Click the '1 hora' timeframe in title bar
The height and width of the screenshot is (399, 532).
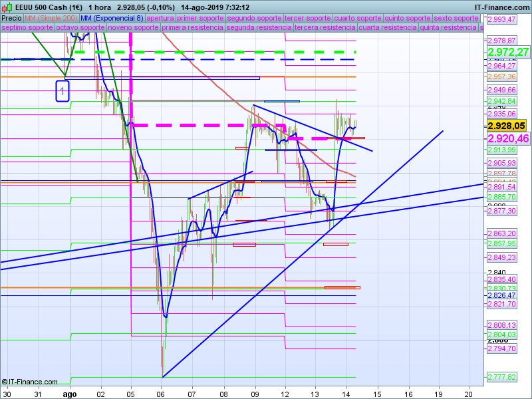pyautogui.click(x=100, y=7)
